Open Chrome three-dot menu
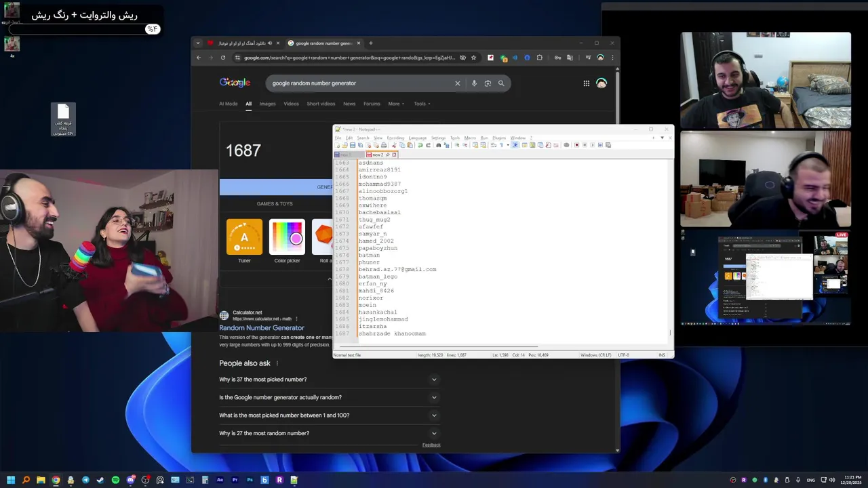The height and width of the screenshot is (488, 868). pyautogui.click(x=612, y=58)
